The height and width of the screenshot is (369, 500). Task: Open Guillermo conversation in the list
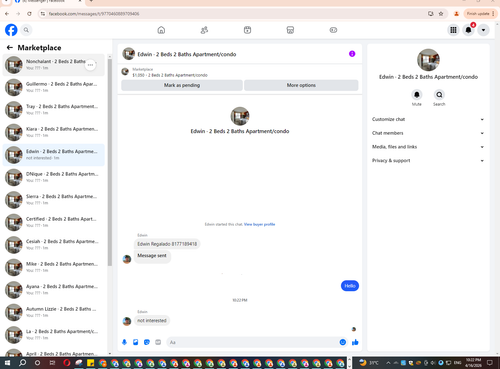tap(54, 87)
